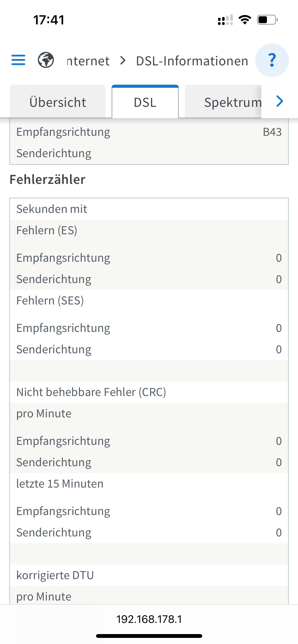This screenshot has width=298, height=644.
Task: Click the Fehlerzähler section heading
Action: (x=47, y=179)
